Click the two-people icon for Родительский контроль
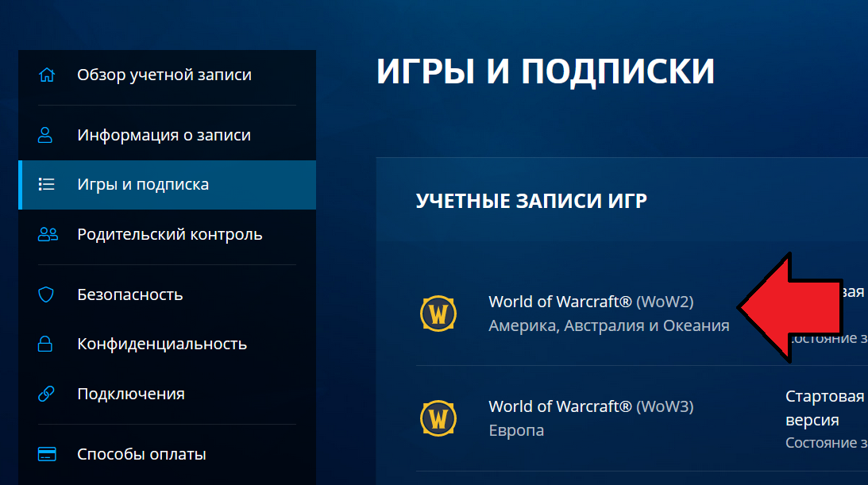The width and height of the screenshot is (868, 485). [x=48, y=234]
